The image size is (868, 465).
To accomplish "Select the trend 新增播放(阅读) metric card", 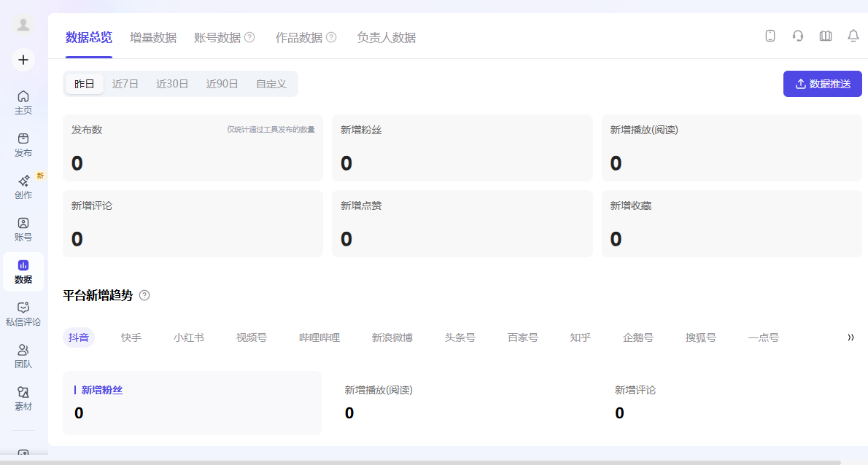I will tap(462, 402).
